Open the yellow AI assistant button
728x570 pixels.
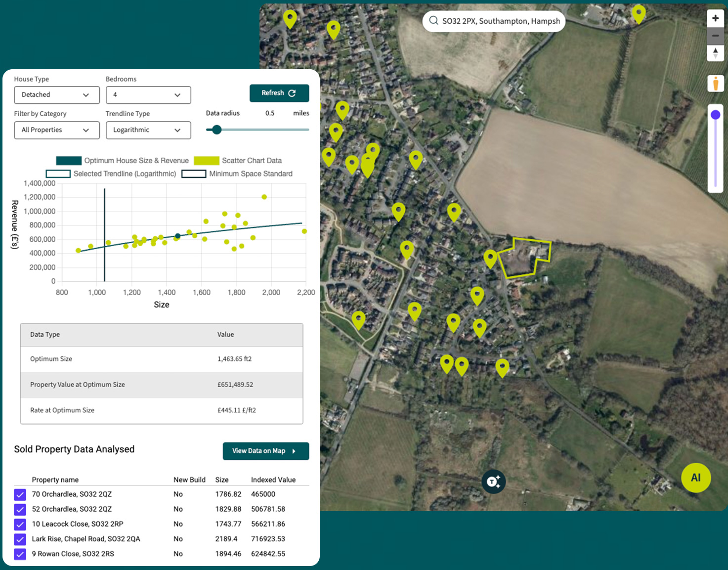[x=696, y=478]
